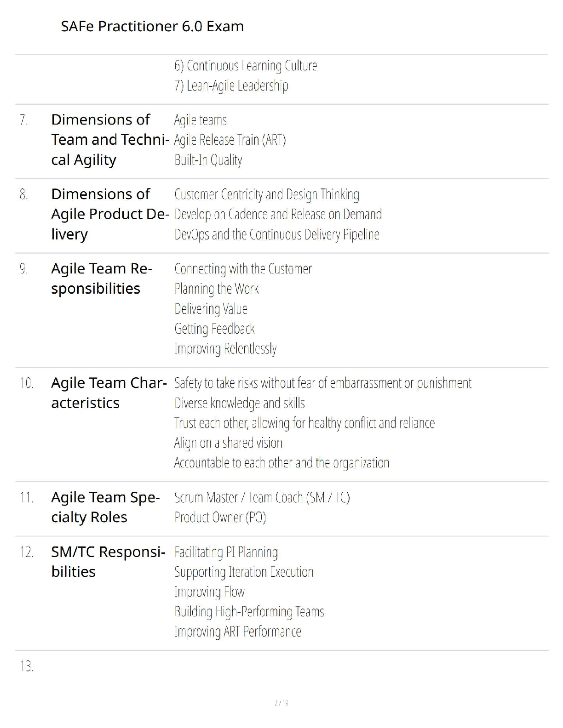Select the 'Agile Team Characteristics' term
Image resolution: width=563 pixels, height=728 pixels.
coord(109,393)
